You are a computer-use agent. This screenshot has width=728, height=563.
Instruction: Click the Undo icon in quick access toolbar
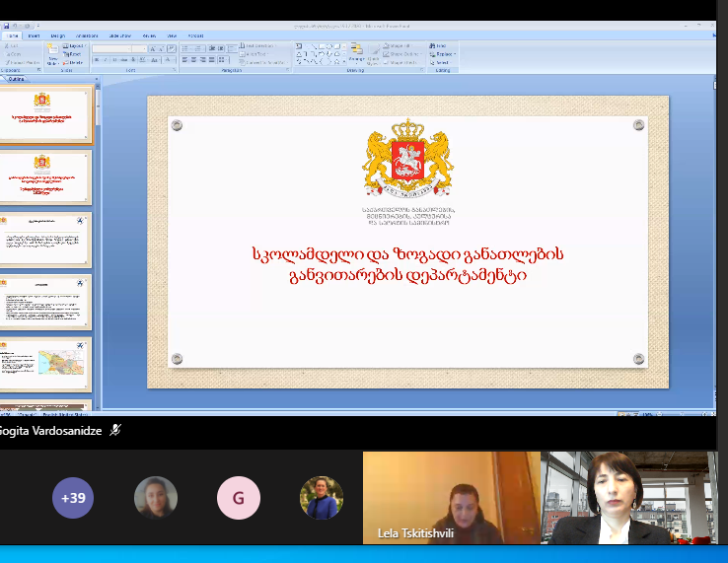[x=15, y=26]
